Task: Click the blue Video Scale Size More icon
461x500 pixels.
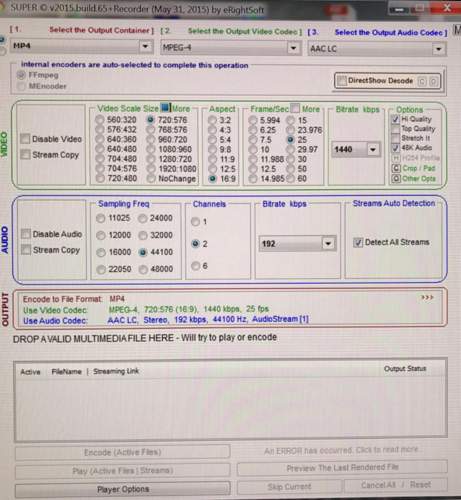Action: tap(165, 107)
